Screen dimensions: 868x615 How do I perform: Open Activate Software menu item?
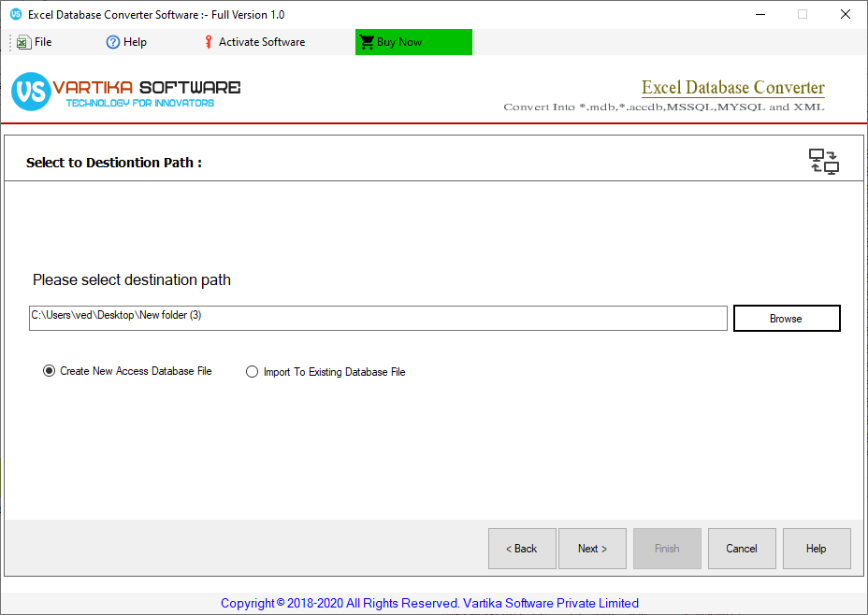tap(254, 42)
